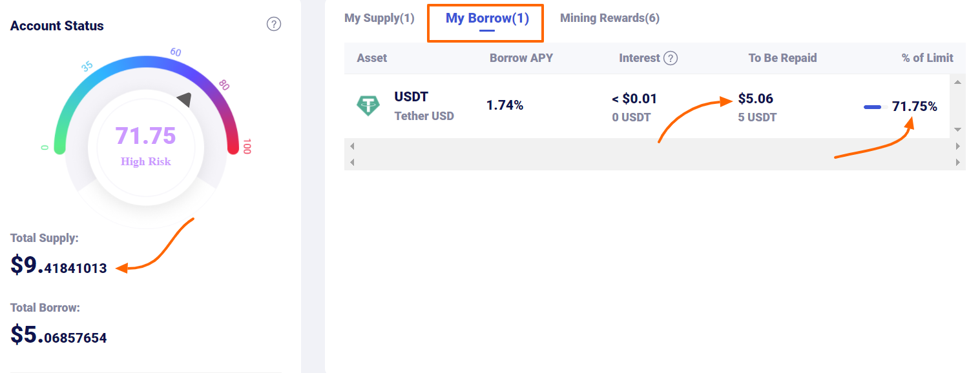The height and width of the screenshot is (373, 980).
Task: Click the blue limit bar indicator
Action: point(872,106)
